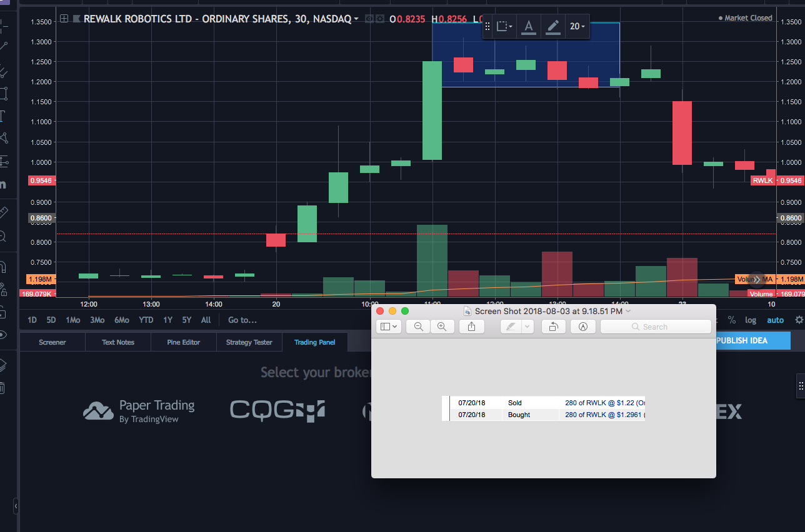Click the Preview search field
This screenshot has width=805, height=532.
click(x=656, y=327)
